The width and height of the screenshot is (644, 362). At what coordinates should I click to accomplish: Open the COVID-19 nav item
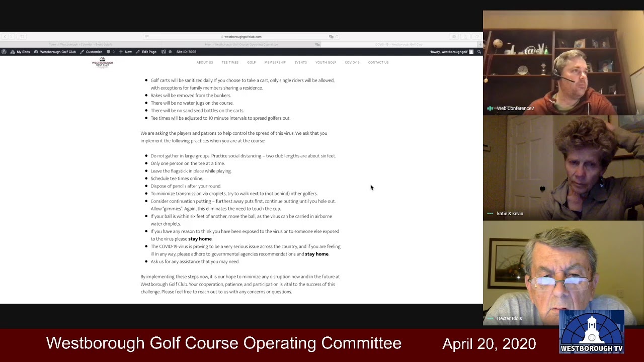pos(352,62)
